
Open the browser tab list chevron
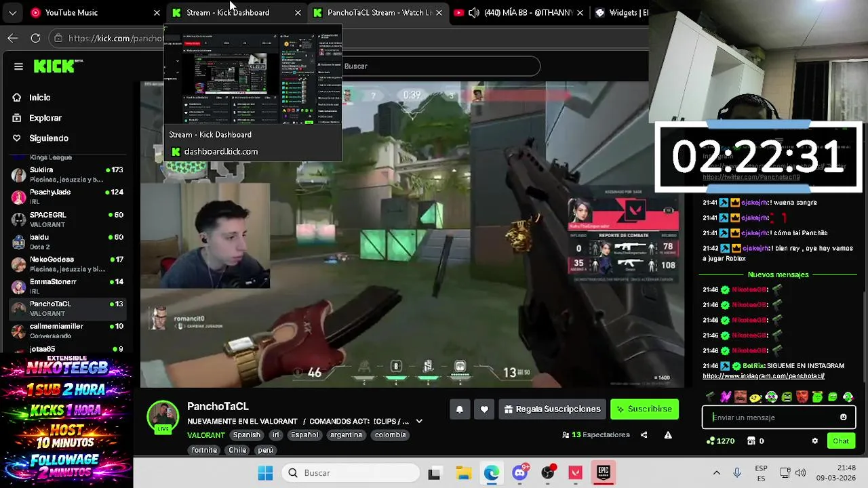[12, 12]
